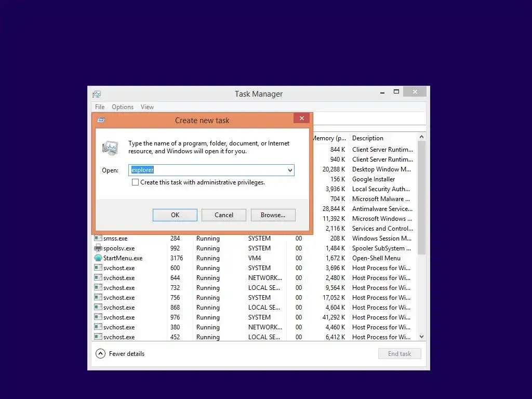Viewport: 532px width, 399px height.
Task: Click the scrollbar up arrow
Action: [x=421, y=137]
